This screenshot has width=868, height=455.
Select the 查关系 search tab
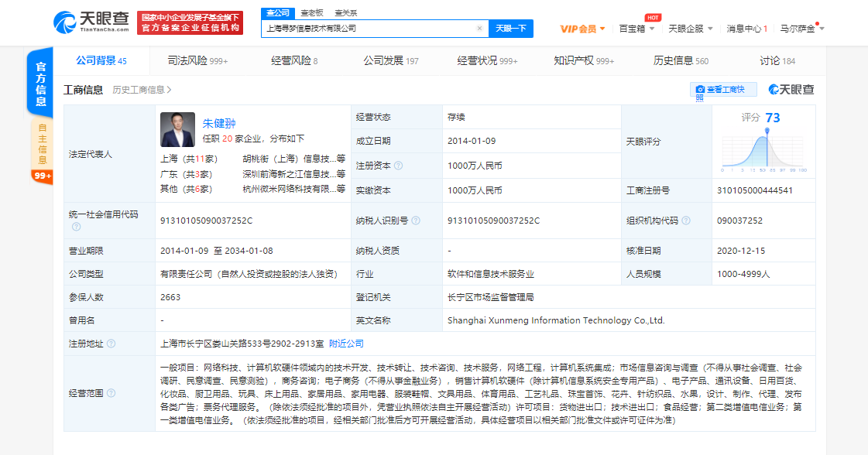coord(346,12)
